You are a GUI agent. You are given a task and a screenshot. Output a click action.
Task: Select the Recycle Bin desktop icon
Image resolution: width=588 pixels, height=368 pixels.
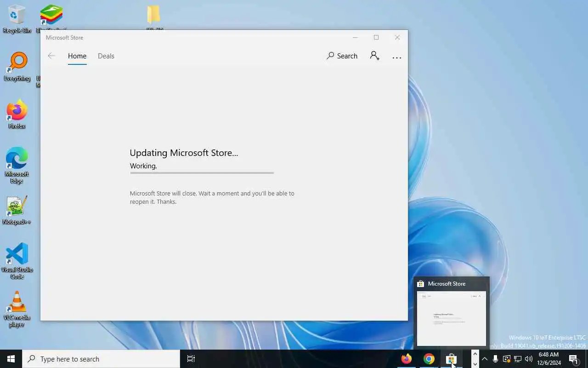tap(17, 19)
